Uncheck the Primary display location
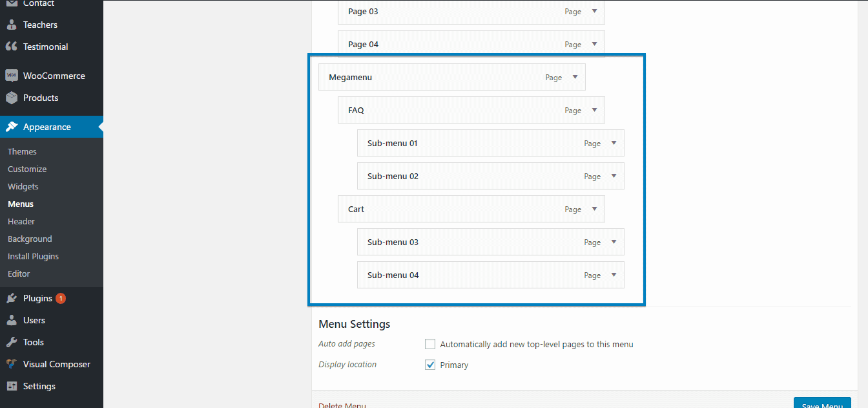The width and height of the screenshot is (868, 408). pos(430,364)
